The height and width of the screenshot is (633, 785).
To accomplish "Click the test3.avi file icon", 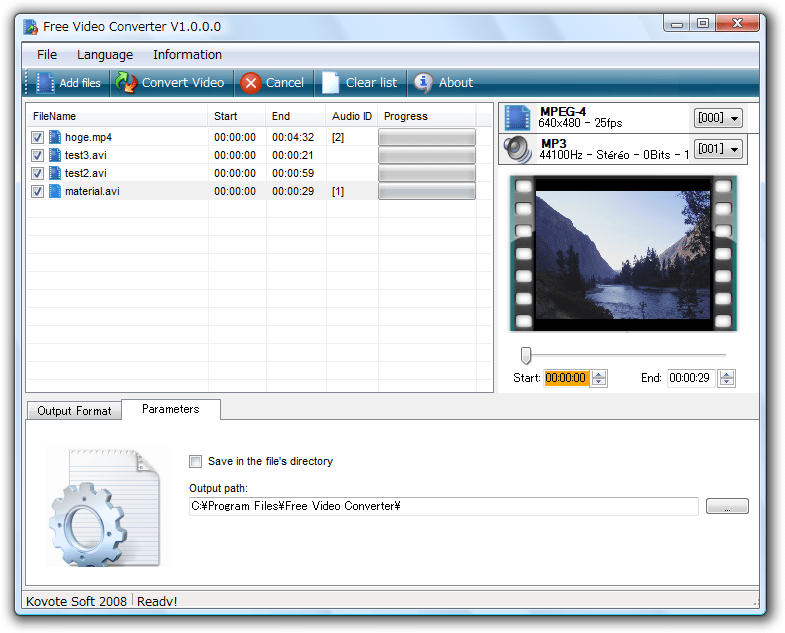I will [x=55, y=155].
